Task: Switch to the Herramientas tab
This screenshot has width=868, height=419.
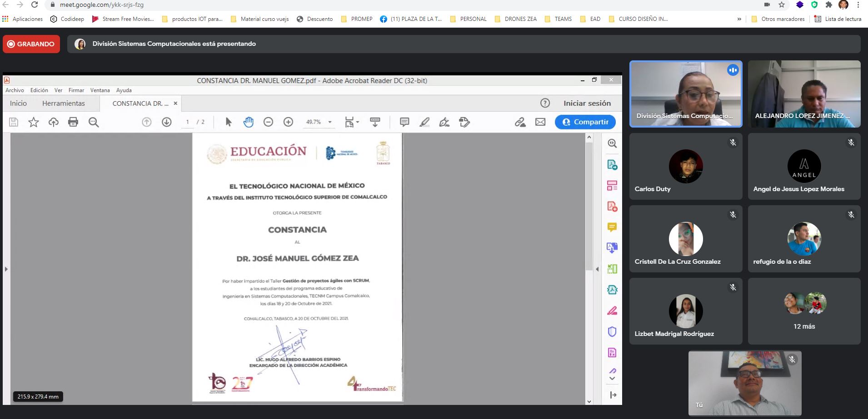Action: (x=64, y=104)
